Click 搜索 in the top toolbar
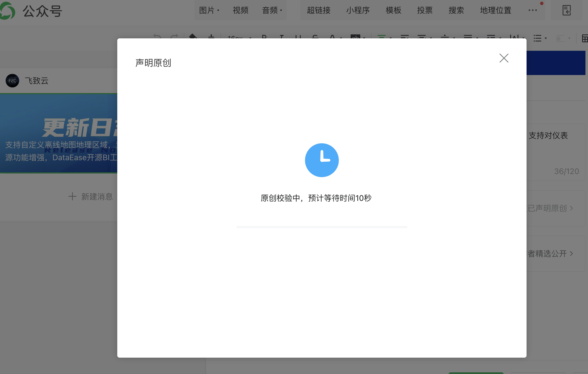Image resolution: width=588 pixels, height=374 pixels. (x=456, y=10)
